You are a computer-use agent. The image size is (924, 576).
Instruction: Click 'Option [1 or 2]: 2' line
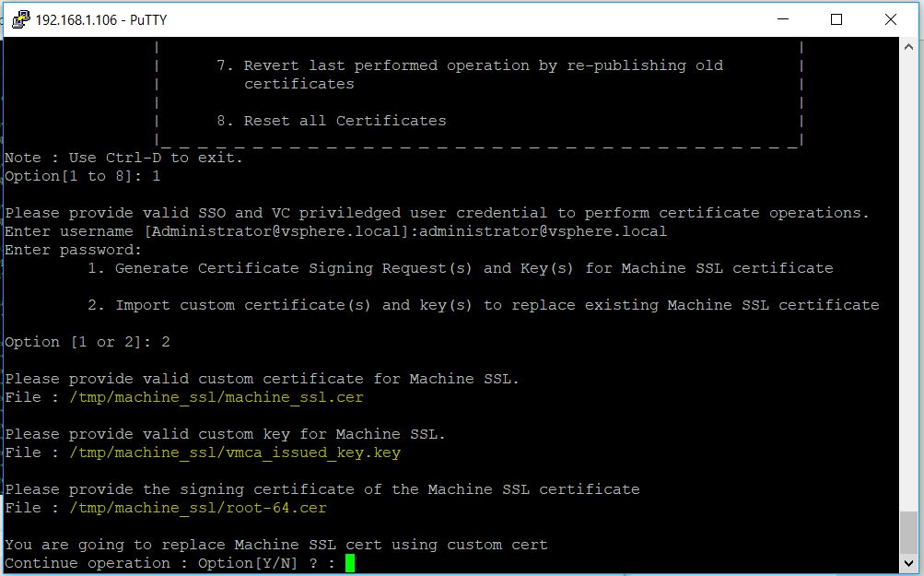tap(88, 343)
